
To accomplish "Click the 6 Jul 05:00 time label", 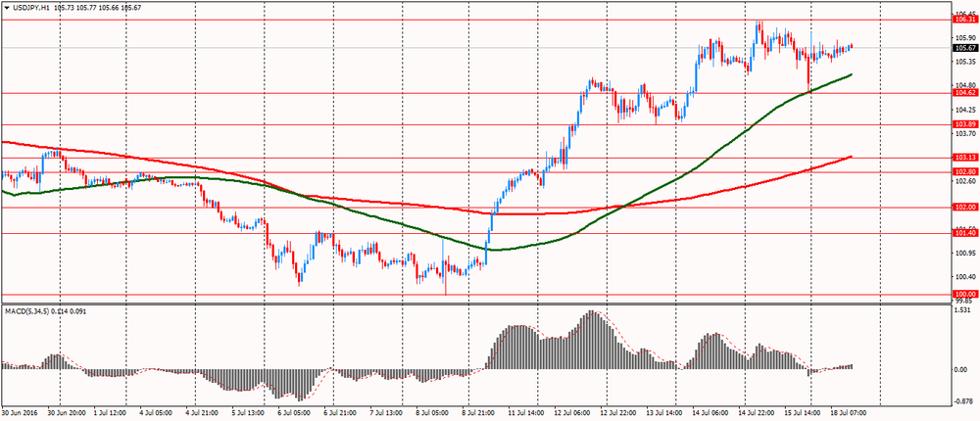I will [294, 413].
